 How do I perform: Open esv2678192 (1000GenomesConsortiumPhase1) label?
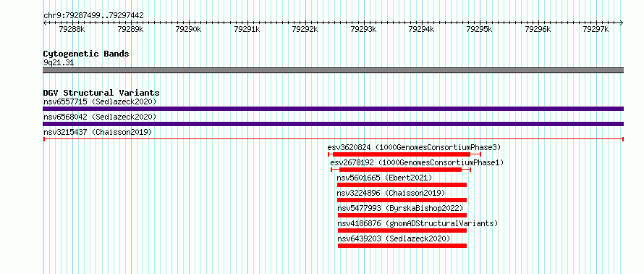pyautogui.click(x=417, y=162)
